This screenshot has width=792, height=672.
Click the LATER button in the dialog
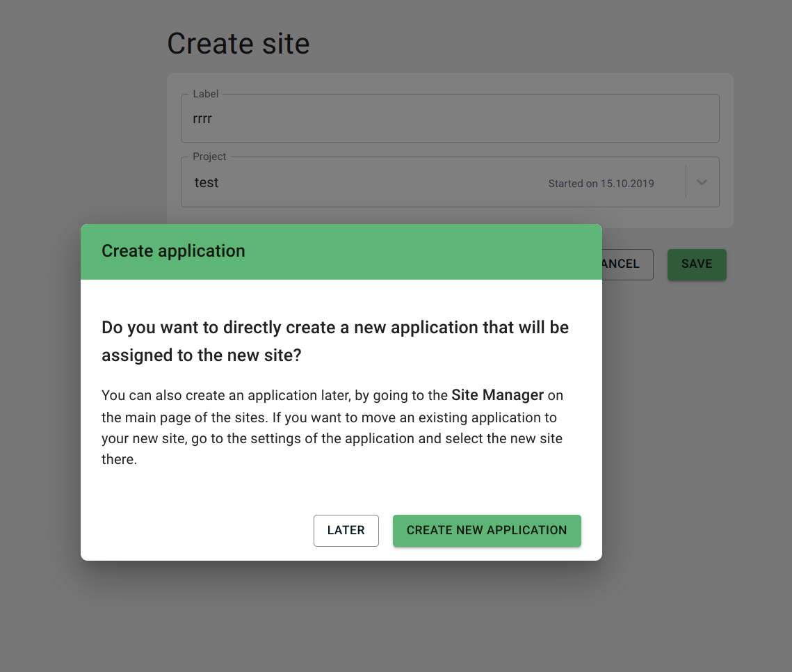coord(346,530)
